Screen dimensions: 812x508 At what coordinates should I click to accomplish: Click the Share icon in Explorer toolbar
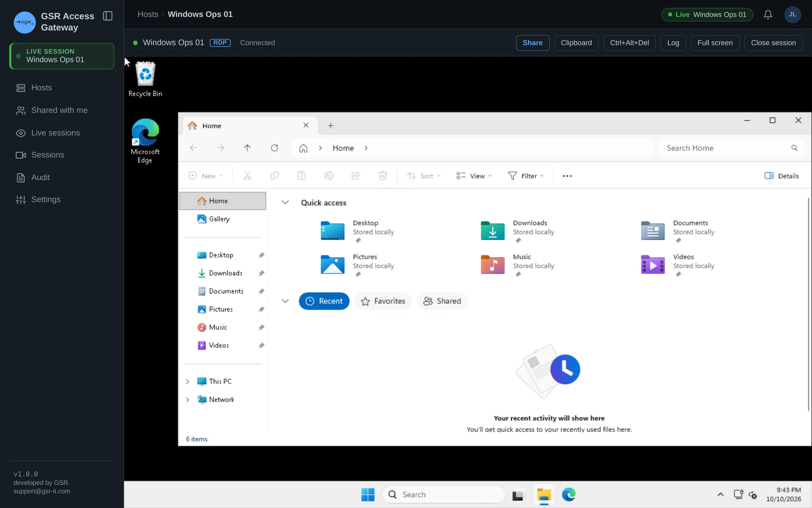356,176
